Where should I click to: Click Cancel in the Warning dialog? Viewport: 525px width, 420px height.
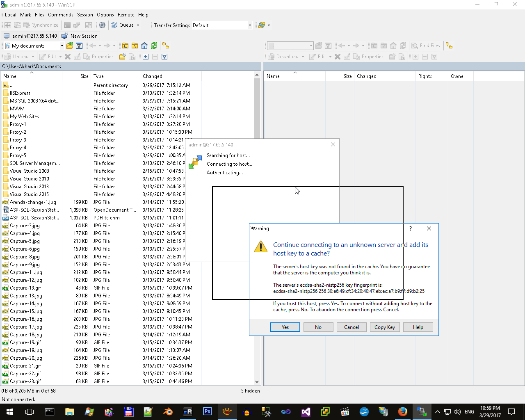pyautogui.click(x=352, y=327)
